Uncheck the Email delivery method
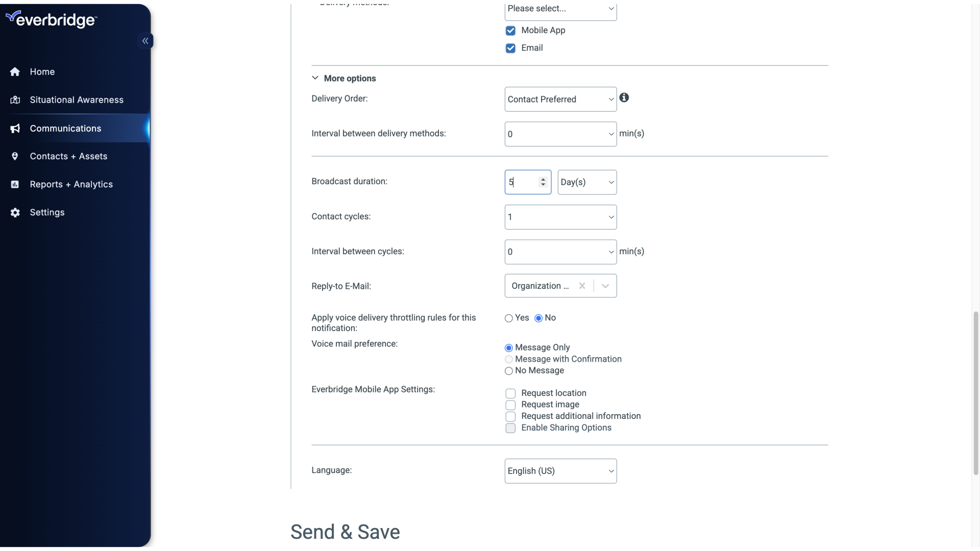 coord(510,48)
